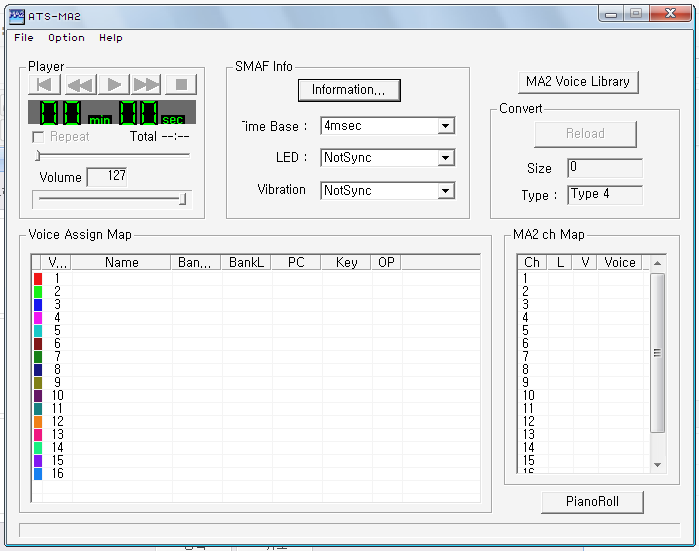Click the sky blue swatch for row 16
Viewport: 699px width, 551px height.
(x=38, y=473)
